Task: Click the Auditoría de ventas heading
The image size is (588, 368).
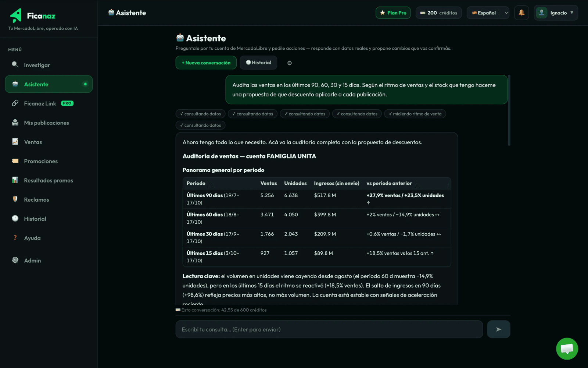Action: (x=249, y=156)
